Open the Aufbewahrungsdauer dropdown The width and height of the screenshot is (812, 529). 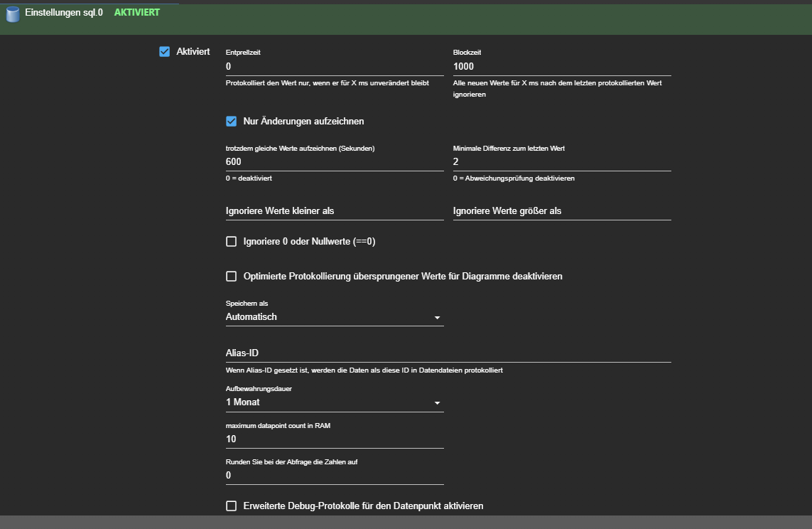(x=335, y=402)
